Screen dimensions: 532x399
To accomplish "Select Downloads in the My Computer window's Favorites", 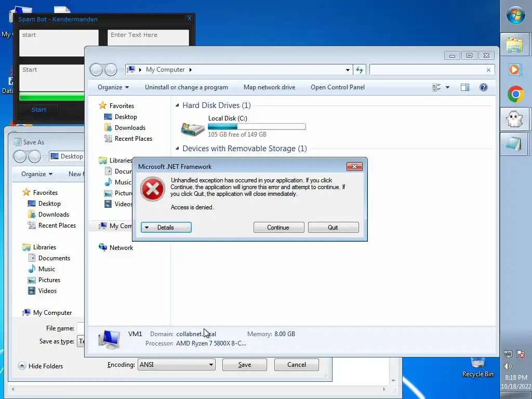I will point(130,128).
